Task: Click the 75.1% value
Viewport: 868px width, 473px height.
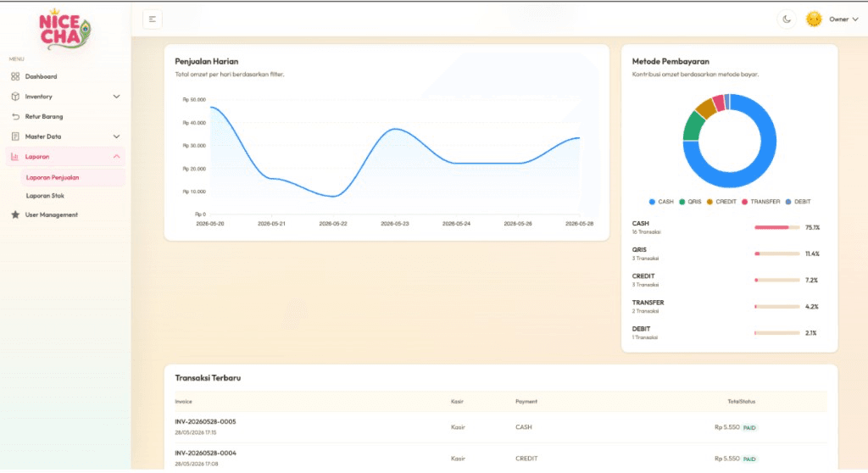Action: pyautogui.click(x=812, y=227)
